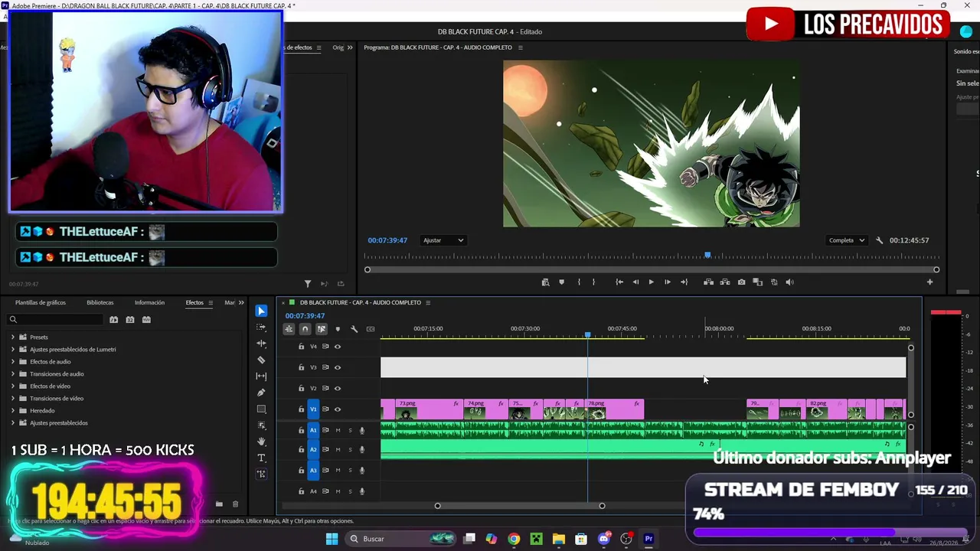Image resolution: width=980 pixels, height=551 pixels.
Task: Toggle snap in timeline
Action: 305,329
